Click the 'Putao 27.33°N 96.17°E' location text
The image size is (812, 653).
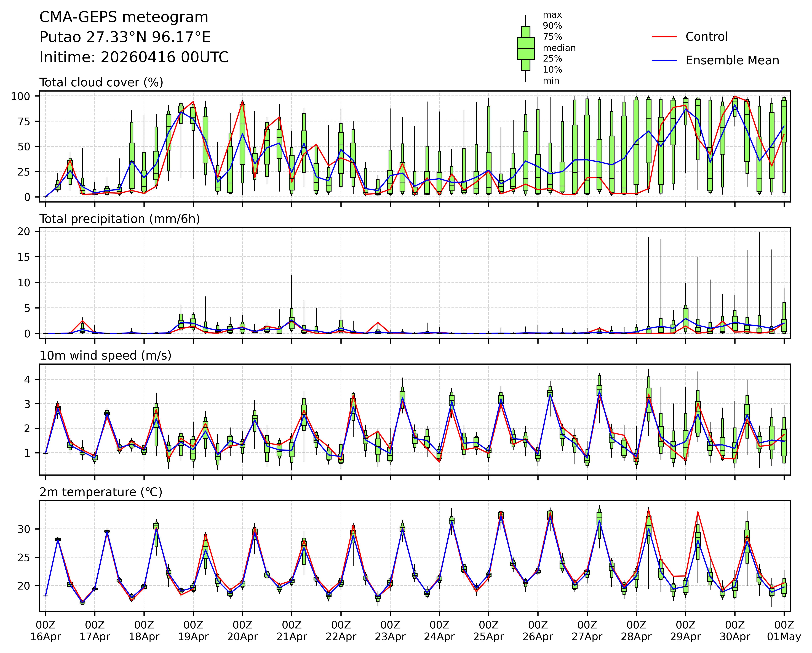pos(125,37)
